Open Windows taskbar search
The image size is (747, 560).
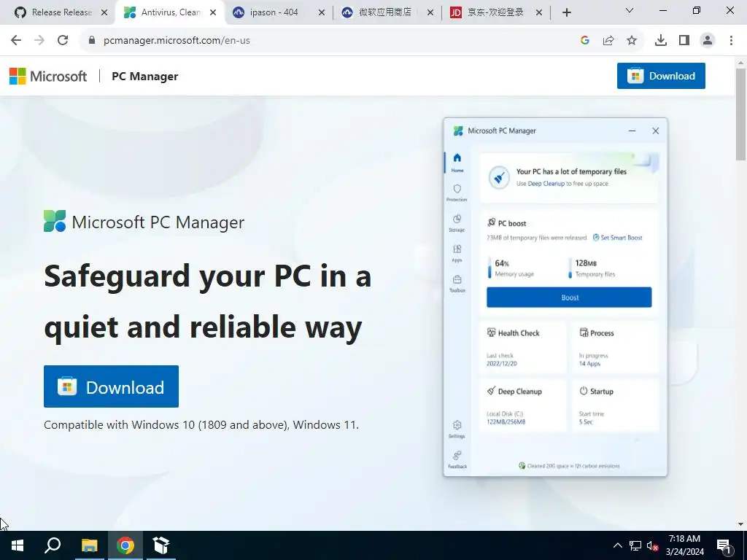(53, 545)
